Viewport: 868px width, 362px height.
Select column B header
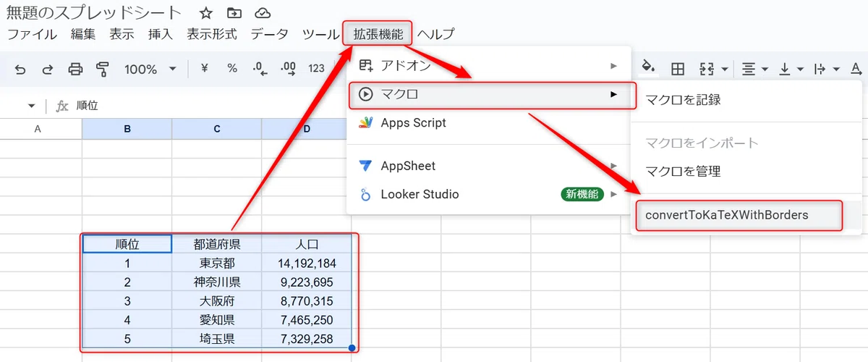(x=127, y=129)
